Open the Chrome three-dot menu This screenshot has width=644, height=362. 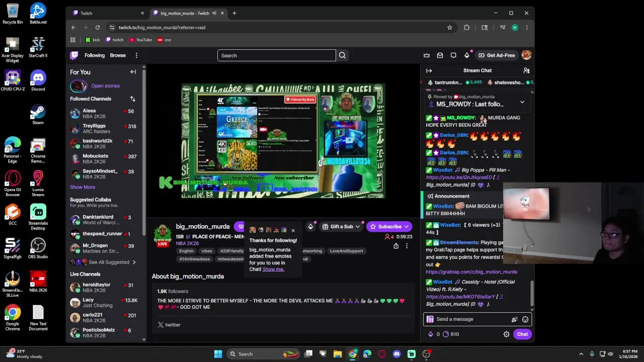coord(526,28)
